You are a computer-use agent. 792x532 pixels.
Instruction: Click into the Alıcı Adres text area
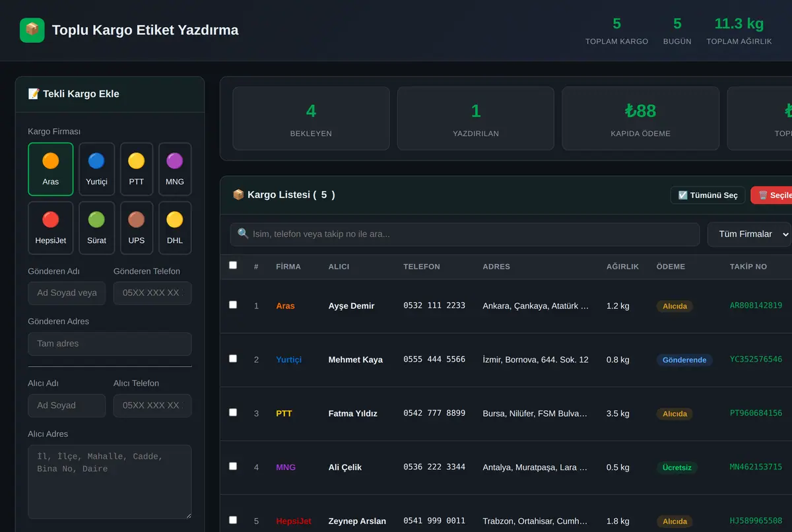pos(110,482)
